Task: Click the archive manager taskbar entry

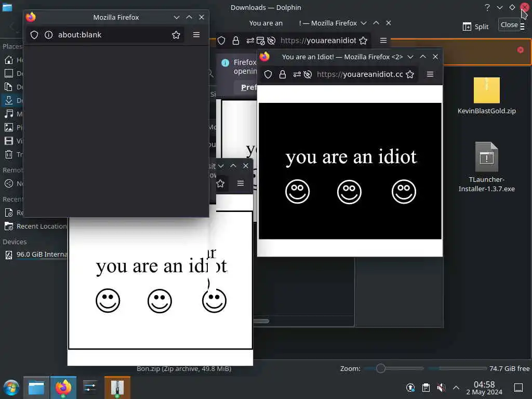Action: [117, 388]
